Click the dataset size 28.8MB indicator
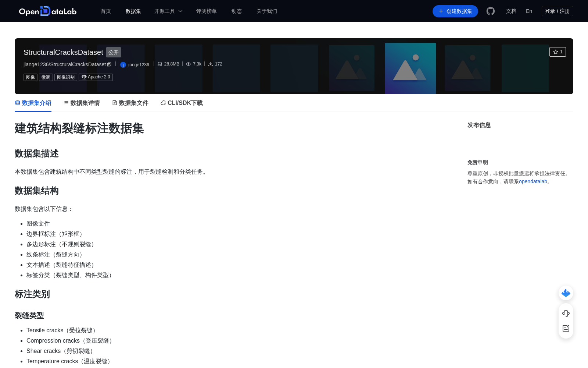 pyautogui.click(x=169, y=64)
